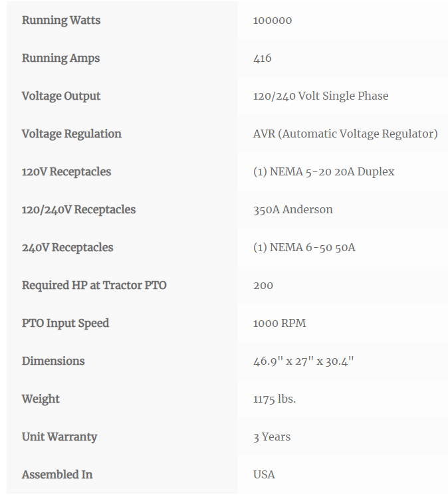Select the NEMA 6-50 50A value

point(304,248)
